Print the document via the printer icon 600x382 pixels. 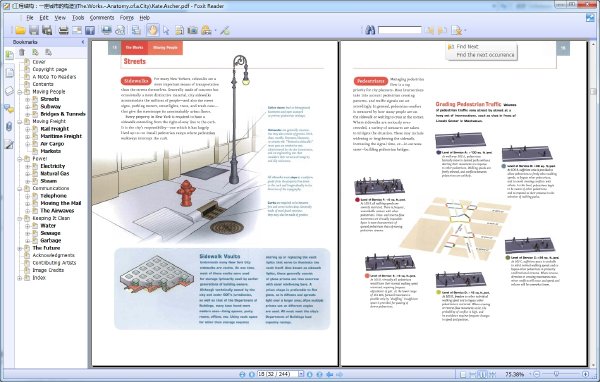[64, 30]
